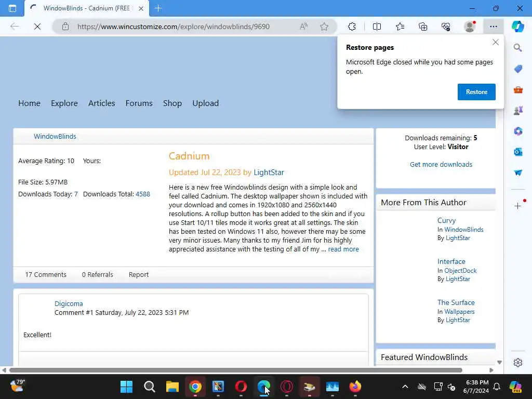Open a new browser tab

click(x=158, y=8)
